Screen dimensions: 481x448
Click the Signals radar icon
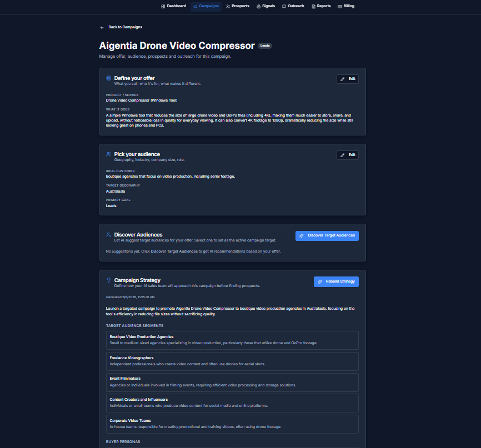tap(259, 7)
